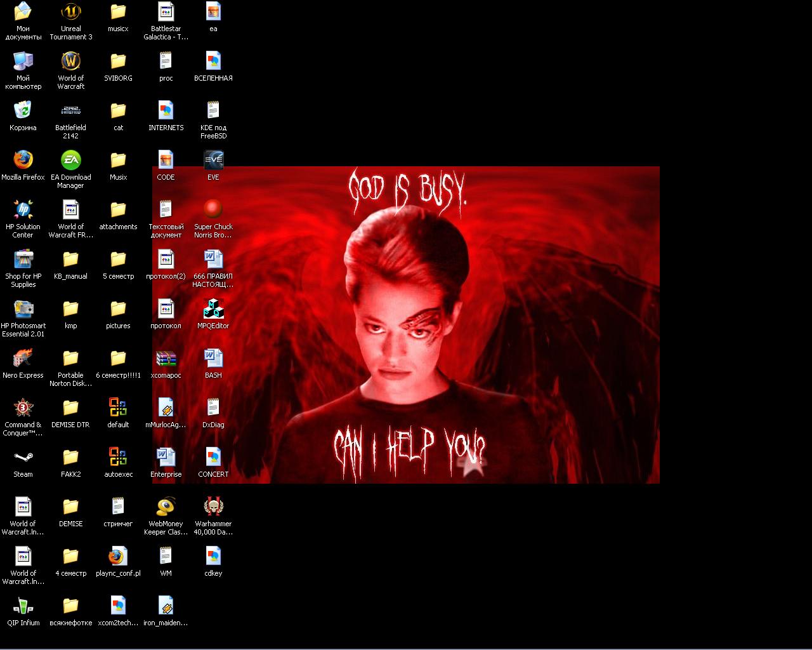Viewport: 812px width, 650px height.
Task: Open the ВСЕЛЕННАЯ file icon
Action: (213, 61)
